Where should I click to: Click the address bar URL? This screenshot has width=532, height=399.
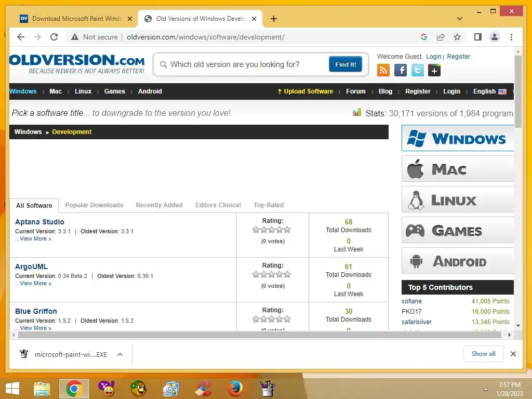pos(206,37)
